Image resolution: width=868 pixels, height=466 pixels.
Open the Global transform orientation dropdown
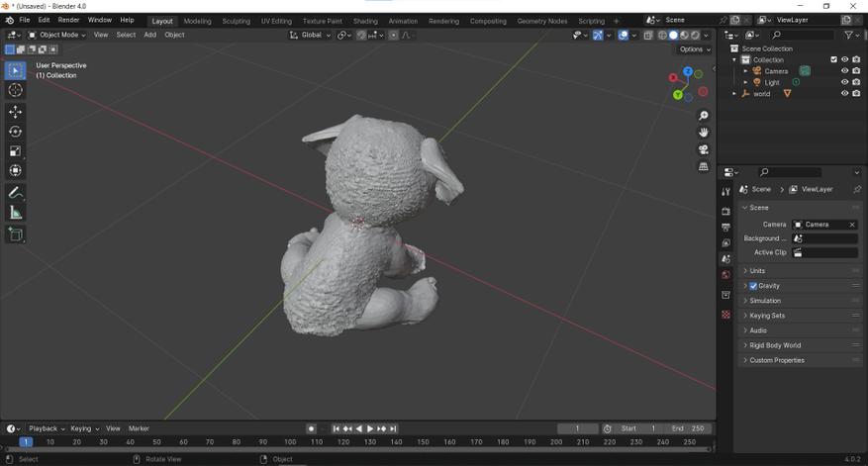[x=311, y=35]
